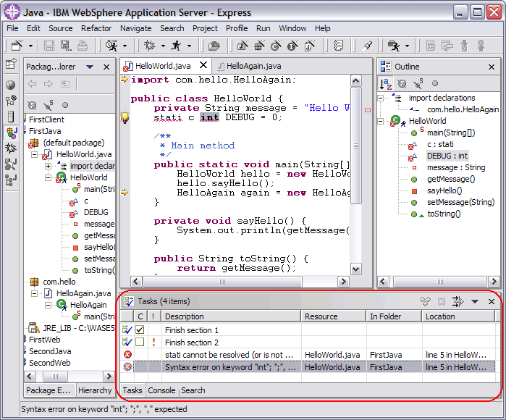This screenshot has width=506, height=420.
Task: Open the Source menu
Action: click(x=61, y=28)
